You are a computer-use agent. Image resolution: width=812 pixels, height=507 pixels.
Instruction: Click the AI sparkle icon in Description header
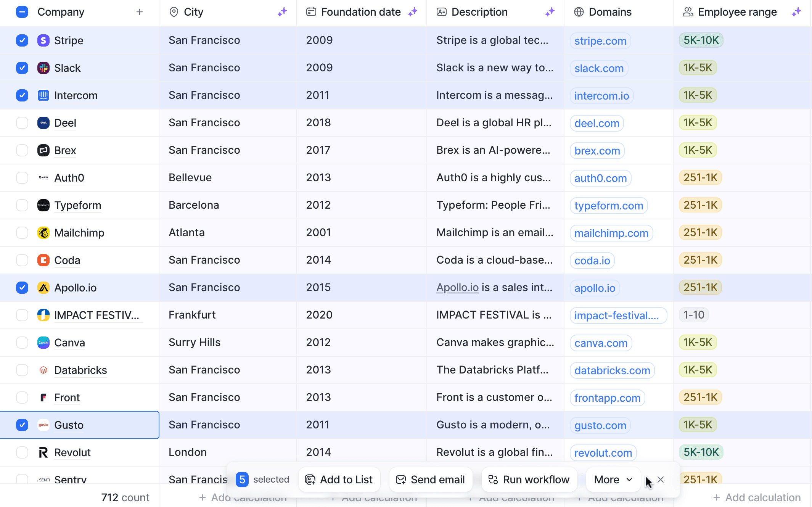point(550,12)
